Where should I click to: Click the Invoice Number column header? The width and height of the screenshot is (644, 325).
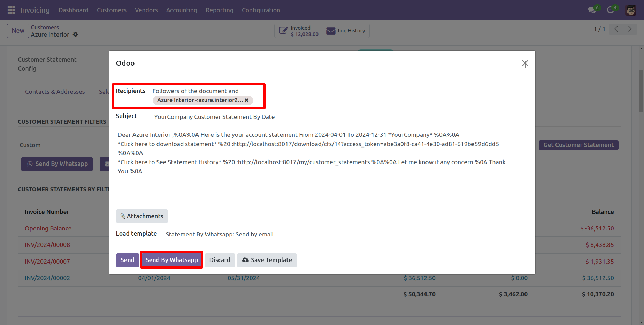[47, 212]
